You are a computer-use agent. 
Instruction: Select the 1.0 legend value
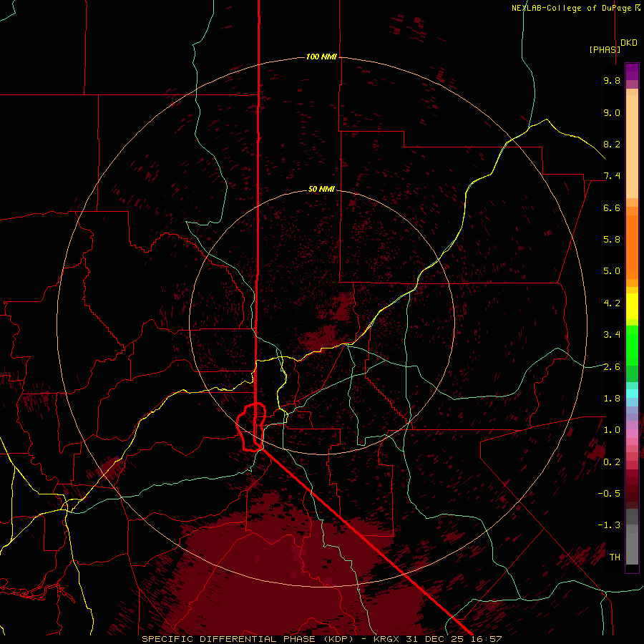point(612,430)
